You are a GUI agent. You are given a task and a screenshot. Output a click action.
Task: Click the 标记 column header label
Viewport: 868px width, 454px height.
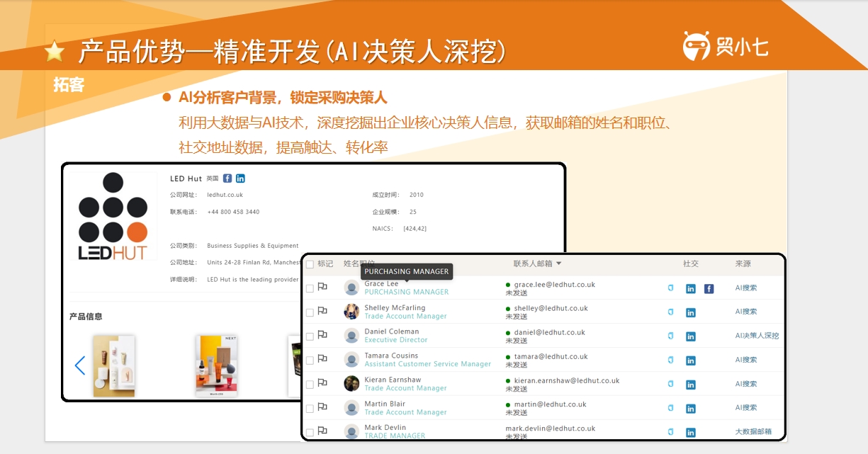tap(325, 263)
